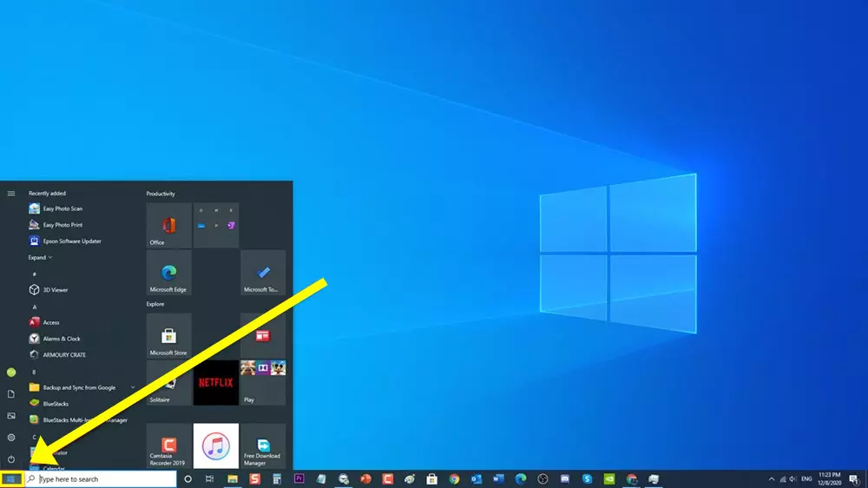Launch Free Download Manager tile

263,446
